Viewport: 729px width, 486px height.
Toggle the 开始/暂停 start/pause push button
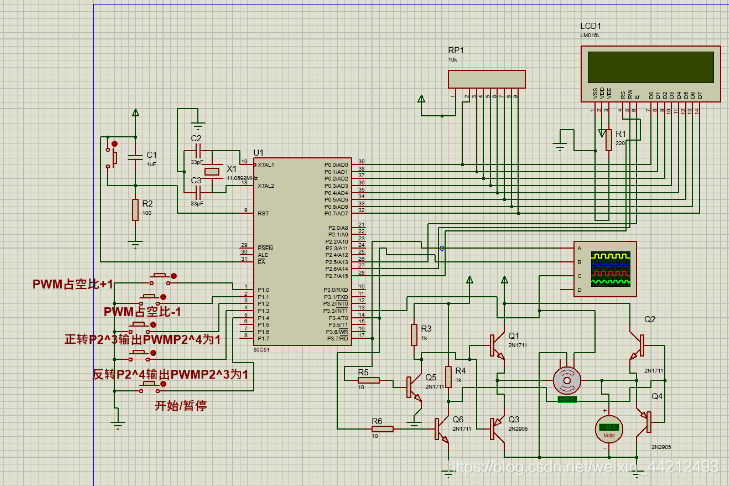click(x=151, y=386)
